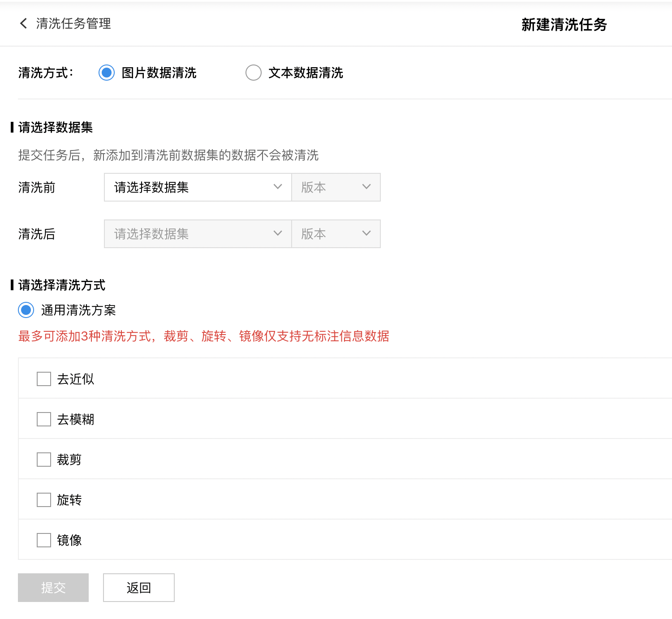The image size is (672, 619).
Task: Click the 请选择清洗方式 section heading
Action: (x=62, y=285)
